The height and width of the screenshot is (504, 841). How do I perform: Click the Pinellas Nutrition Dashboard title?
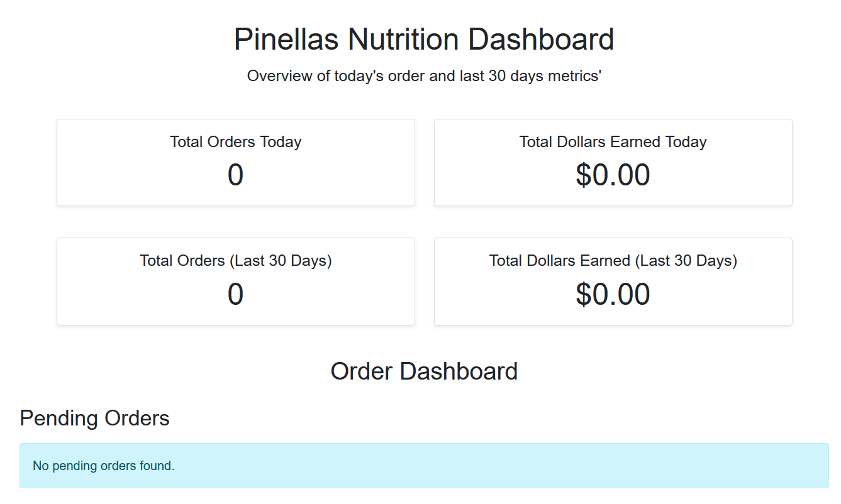(424, 39)
